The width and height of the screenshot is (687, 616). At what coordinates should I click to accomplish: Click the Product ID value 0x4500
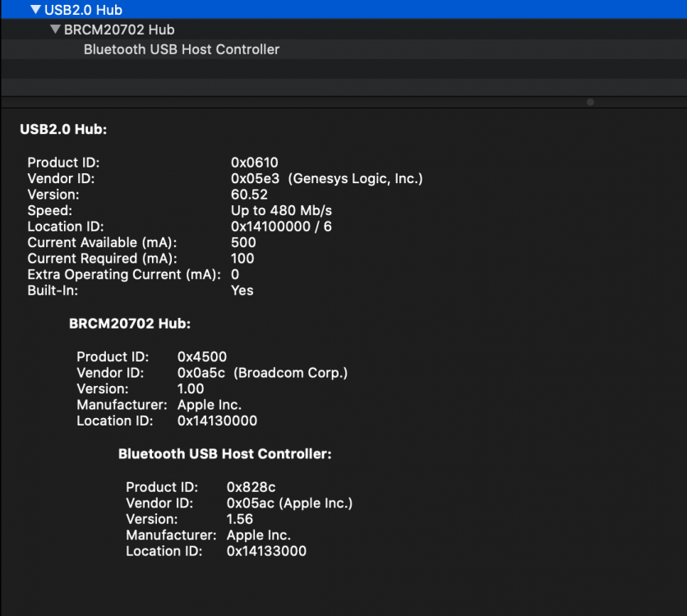[x=202, y=356]
